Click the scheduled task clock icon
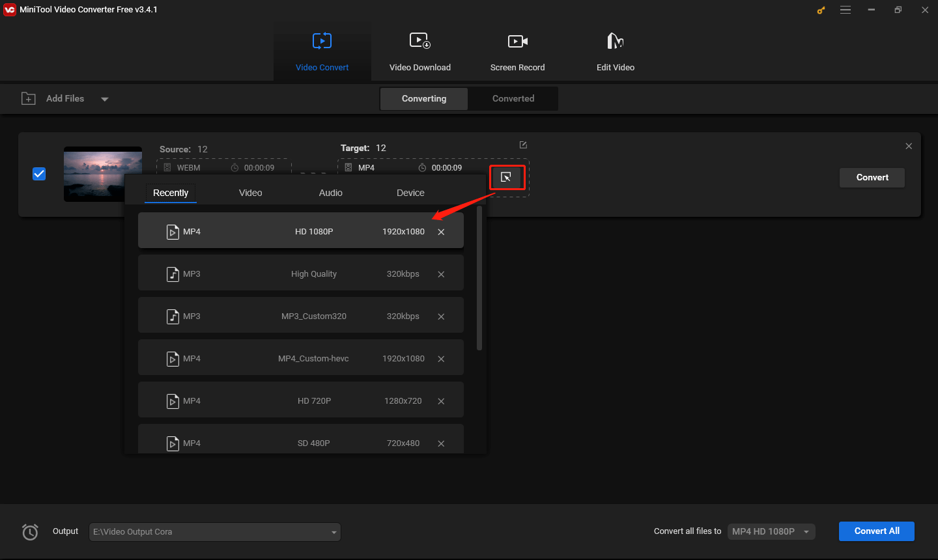Screen dimensions: 938x560 point(30,532)
